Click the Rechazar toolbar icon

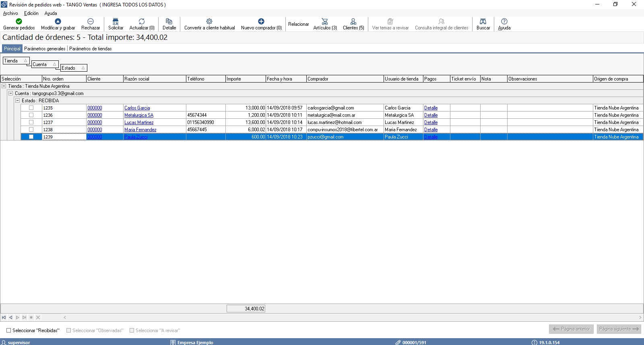pos(91,21)
